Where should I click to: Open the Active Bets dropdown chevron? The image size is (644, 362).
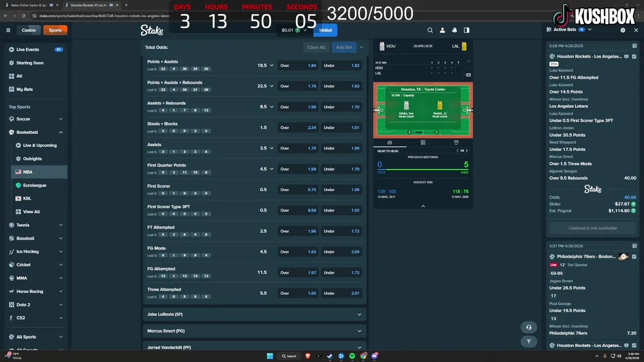point(590,30)
